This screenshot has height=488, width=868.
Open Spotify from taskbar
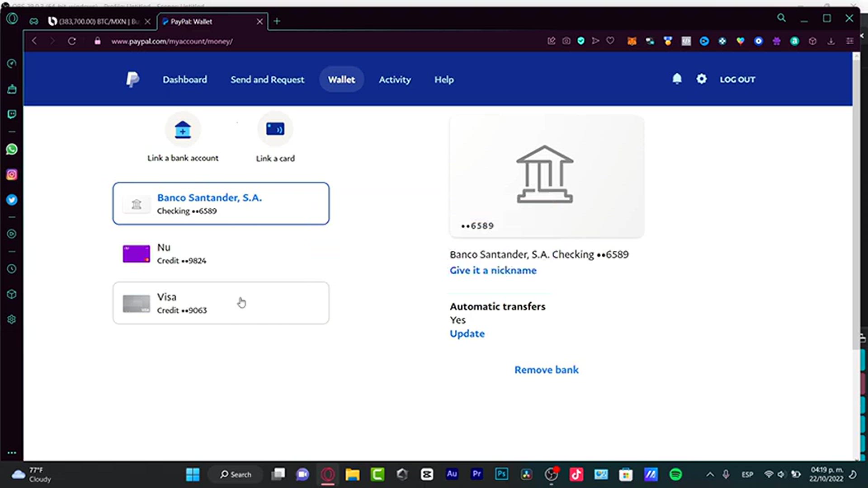[x=675, y=474]
